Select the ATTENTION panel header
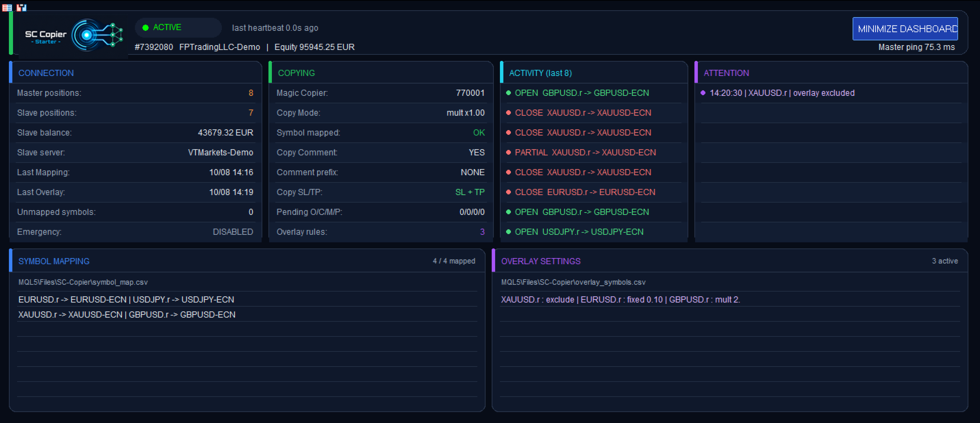 tap(727, 73)
